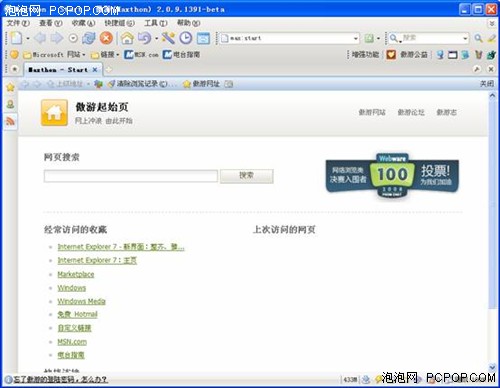Click the Undo closed tab icon
Viewport: 500px width, 388px height.
point(144,38)
